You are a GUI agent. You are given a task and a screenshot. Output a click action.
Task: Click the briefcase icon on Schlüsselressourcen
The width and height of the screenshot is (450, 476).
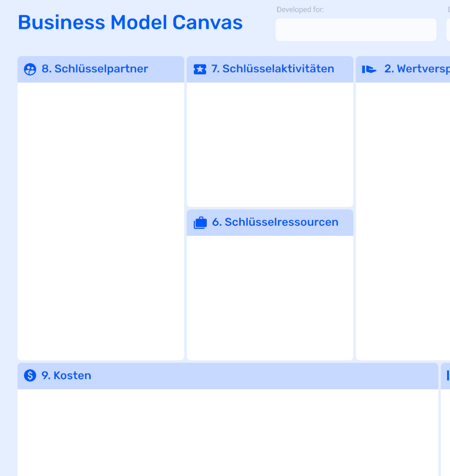click(200, 222)
